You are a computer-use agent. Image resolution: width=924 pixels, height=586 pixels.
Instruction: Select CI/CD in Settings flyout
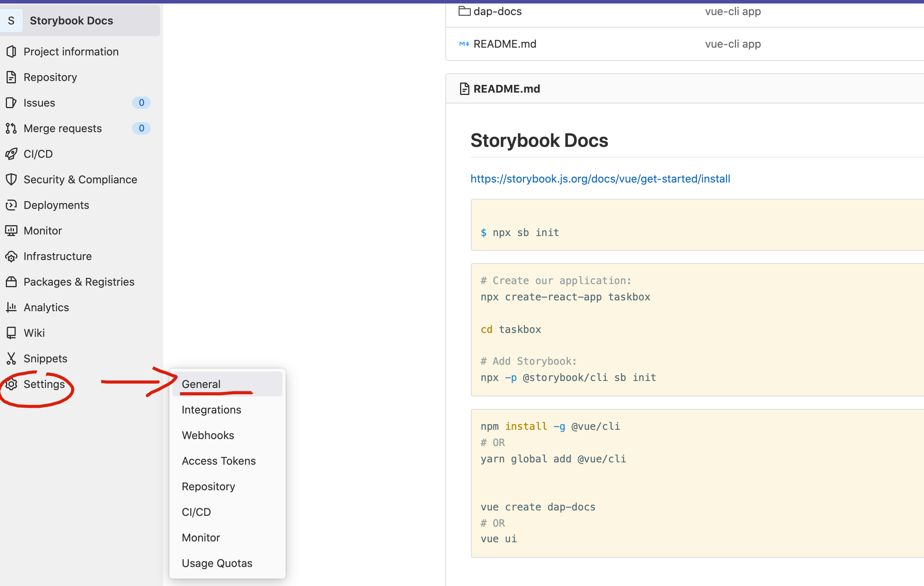[227, 512]
